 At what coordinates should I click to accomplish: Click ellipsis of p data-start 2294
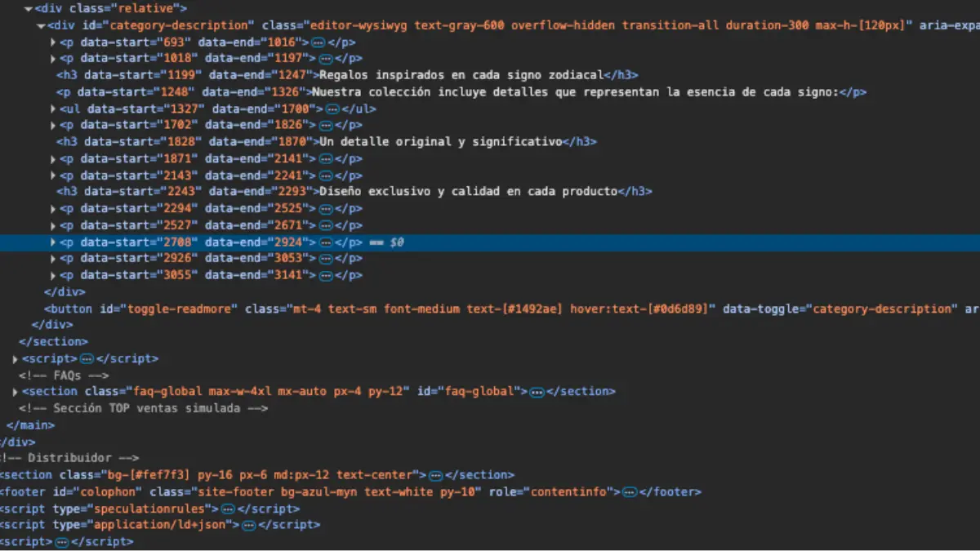click(x=325, y=209)
